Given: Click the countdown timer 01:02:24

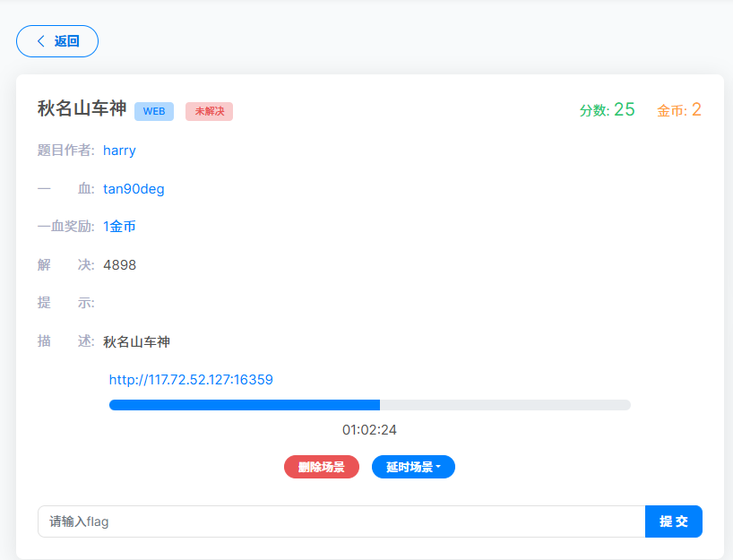Looking at the screenshot, I should [369, 430].
